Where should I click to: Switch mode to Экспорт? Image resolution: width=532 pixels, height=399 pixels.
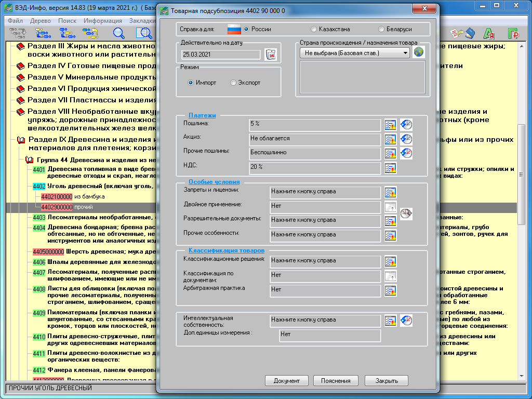(233, 83)
